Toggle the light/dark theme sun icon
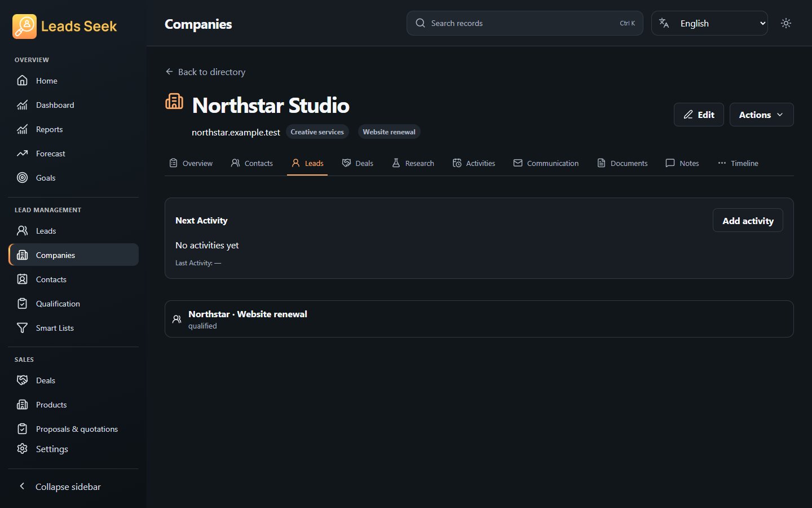Image resolution: width=812 pixels, height=508 pixels. [x=786, y=23]
